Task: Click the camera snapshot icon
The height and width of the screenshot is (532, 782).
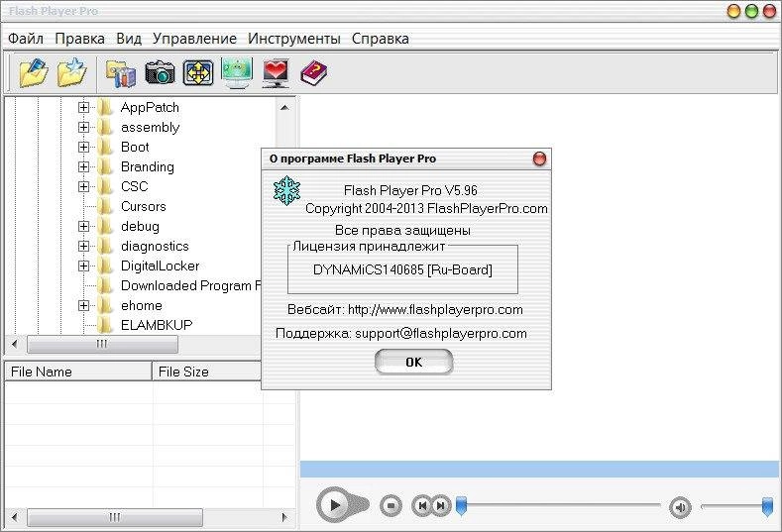Action: pyautogui.click(x=161, y=72)
